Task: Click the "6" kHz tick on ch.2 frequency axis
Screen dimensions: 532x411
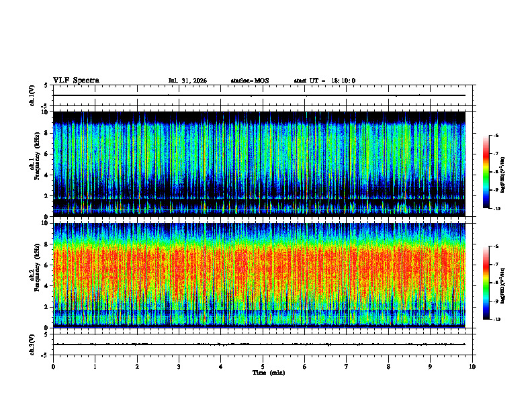Action: (x=47, y=265)
